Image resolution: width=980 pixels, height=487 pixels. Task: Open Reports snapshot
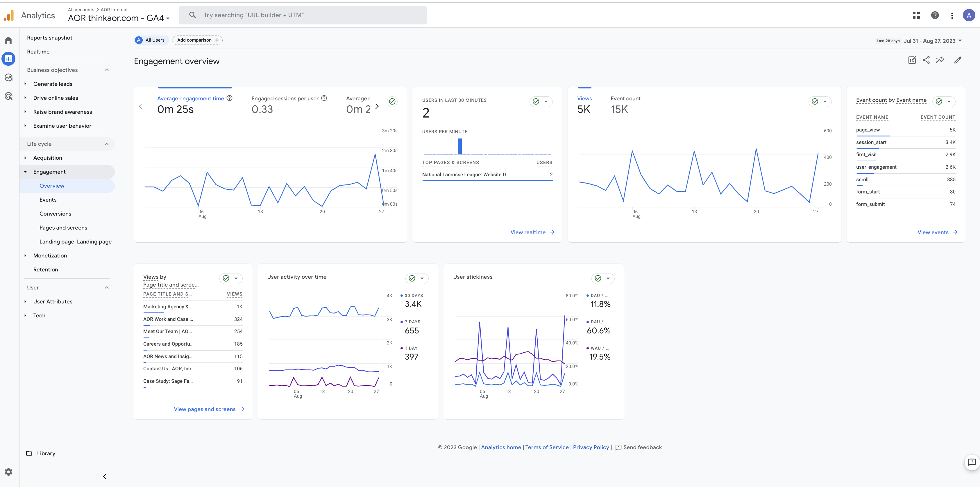point(49,37)
